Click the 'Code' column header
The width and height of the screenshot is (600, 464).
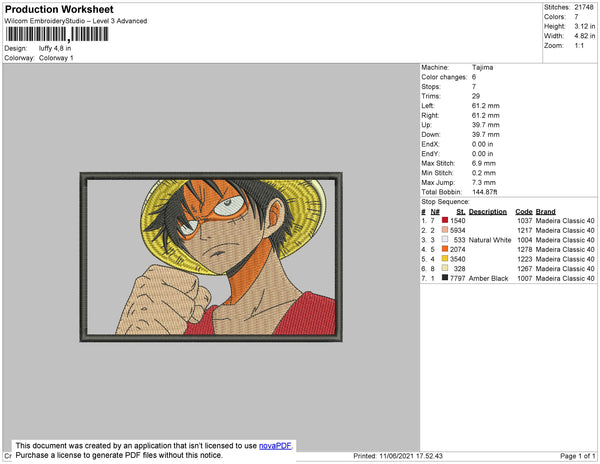(x=524, y=212)
